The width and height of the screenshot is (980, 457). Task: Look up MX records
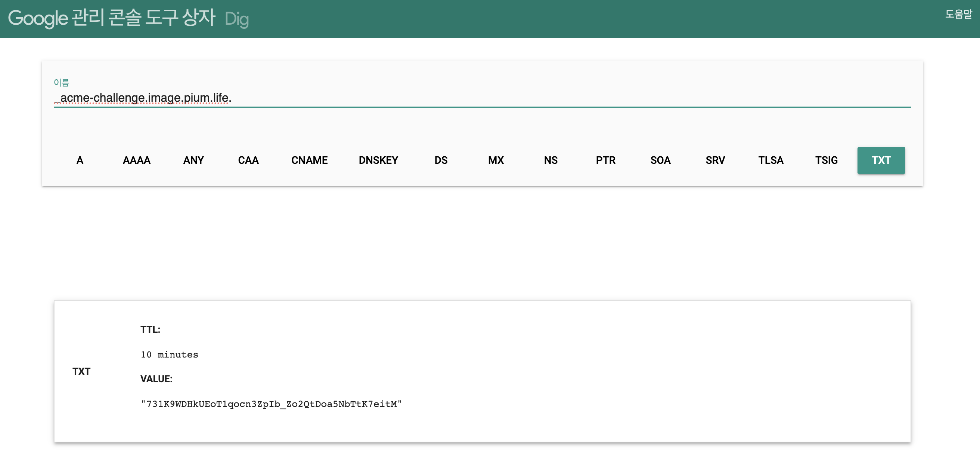coord(496,160)
